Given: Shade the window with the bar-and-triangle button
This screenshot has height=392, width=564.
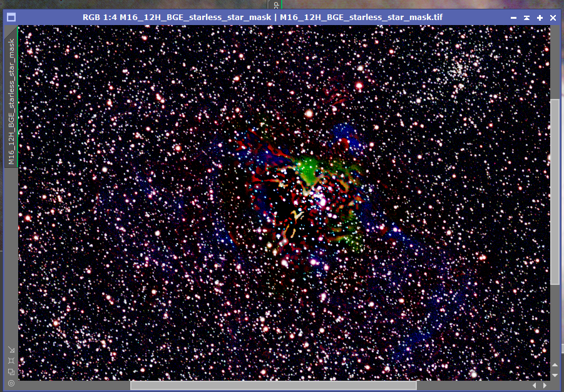Looking at the screenshot, I should (x=526, y=18).
